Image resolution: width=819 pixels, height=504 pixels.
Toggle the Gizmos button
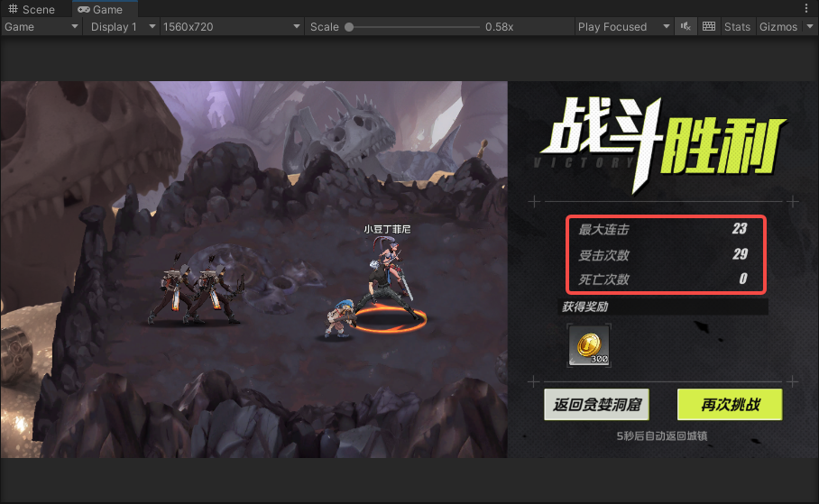point(778,27)
